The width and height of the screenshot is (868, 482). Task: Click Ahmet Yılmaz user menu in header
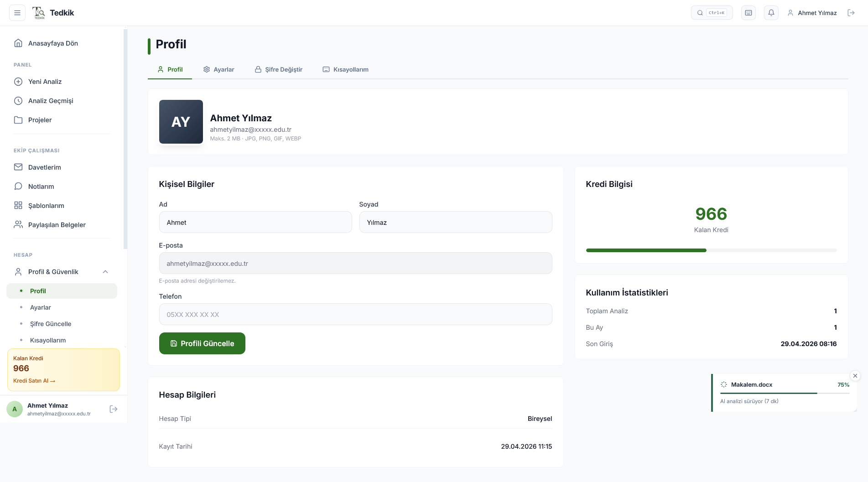812,13
